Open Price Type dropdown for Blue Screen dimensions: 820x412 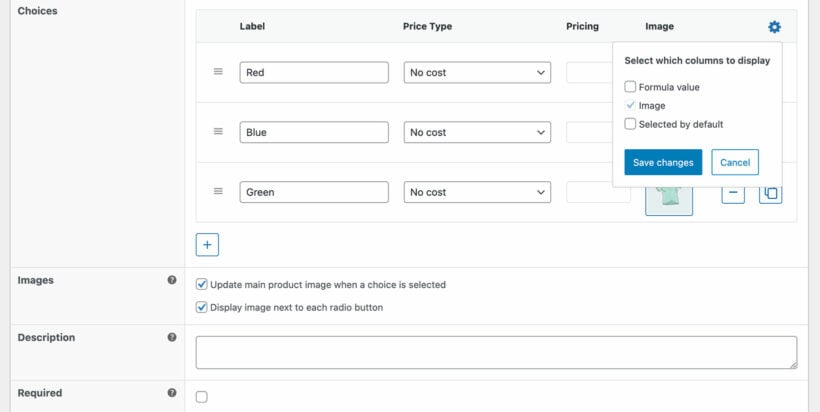pos(477,132)
